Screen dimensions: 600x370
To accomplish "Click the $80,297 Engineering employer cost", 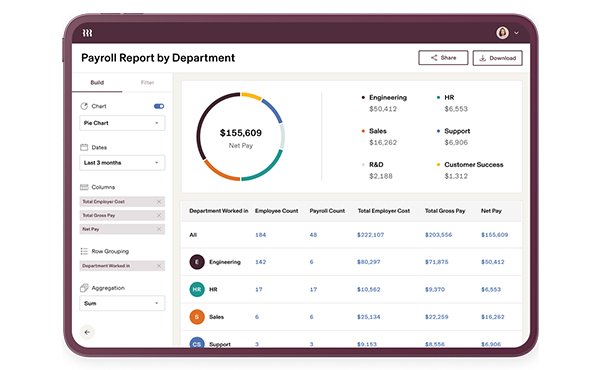I will pos(368,262).
